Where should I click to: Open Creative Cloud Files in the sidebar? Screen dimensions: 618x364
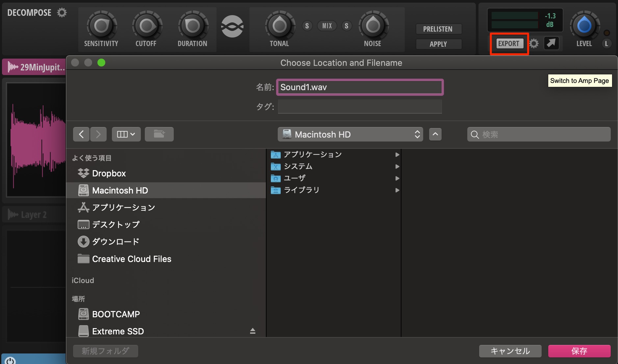166,259
